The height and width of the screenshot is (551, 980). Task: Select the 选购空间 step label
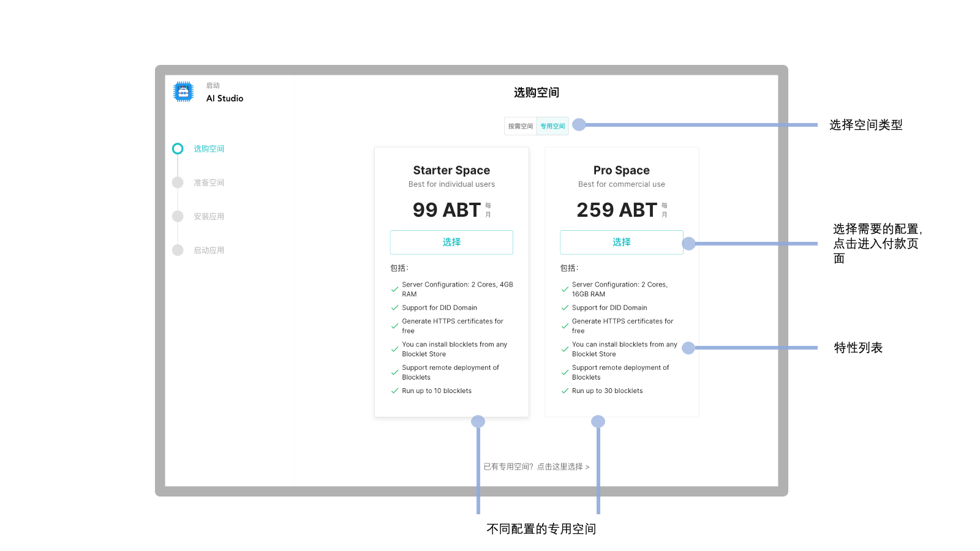[209, 149]
